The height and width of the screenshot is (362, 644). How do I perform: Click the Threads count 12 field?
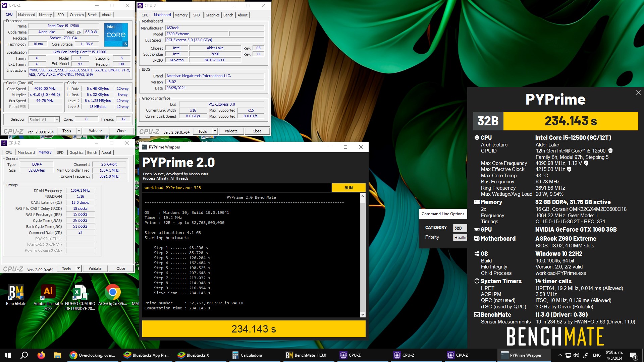tap(123, 119)
